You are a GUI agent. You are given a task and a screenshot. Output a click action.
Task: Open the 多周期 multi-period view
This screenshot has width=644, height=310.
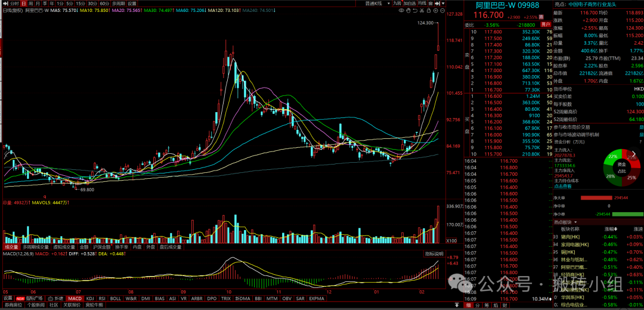coord(118,4)
